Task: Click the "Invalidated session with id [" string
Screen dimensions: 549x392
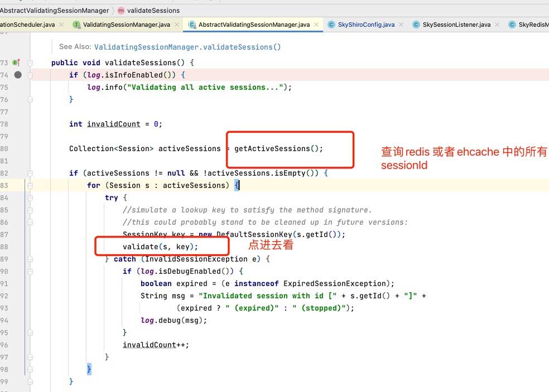Action: tap(268, 296)
